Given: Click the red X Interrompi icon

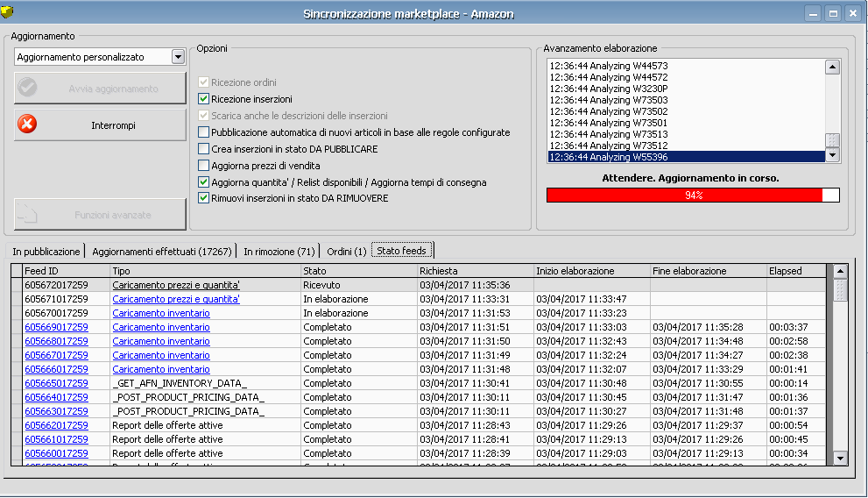Looking at the screenshot, I should 26,125.
